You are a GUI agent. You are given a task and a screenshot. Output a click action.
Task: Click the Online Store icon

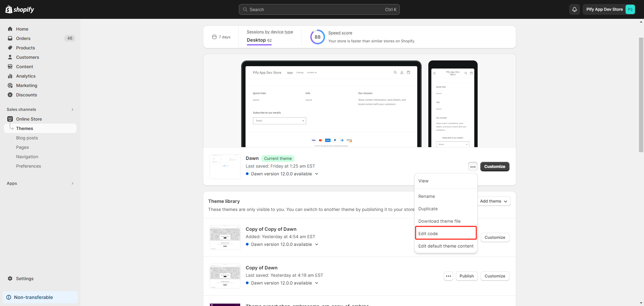[10, 119]
